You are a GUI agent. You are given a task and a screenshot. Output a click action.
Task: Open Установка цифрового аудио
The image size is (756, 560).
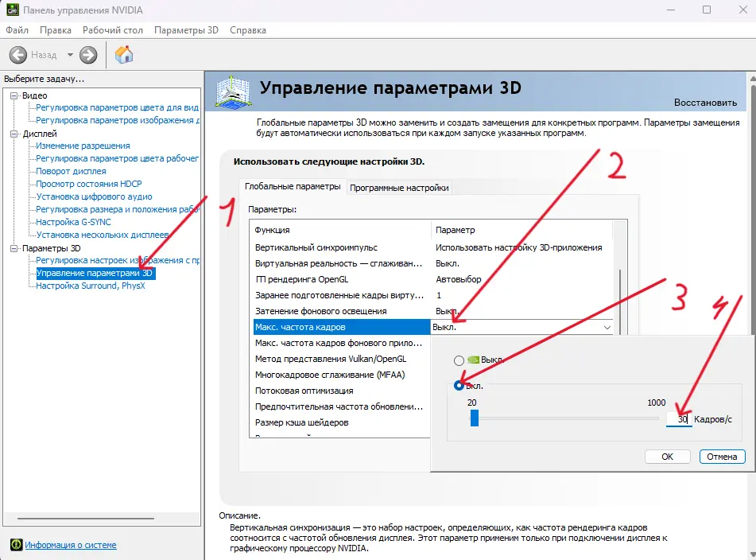click(94, 196)
